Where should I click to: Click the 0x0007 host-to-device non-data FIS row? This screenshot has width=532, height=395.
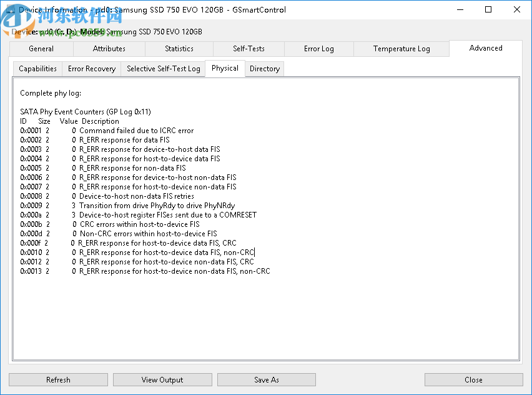tap(128, 187)
